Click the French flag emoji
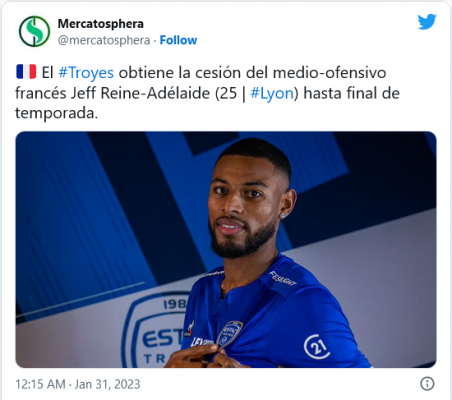452x400 pixels. 26,72
